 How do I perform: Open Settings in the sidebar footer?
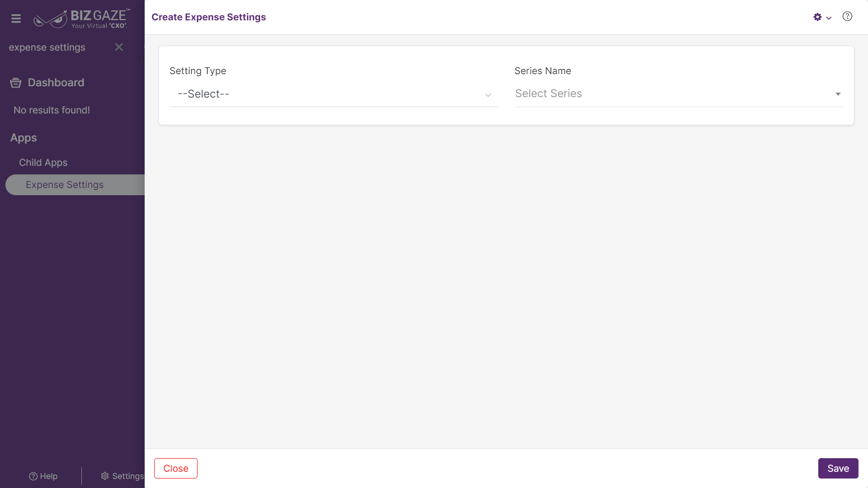point(122,476)
